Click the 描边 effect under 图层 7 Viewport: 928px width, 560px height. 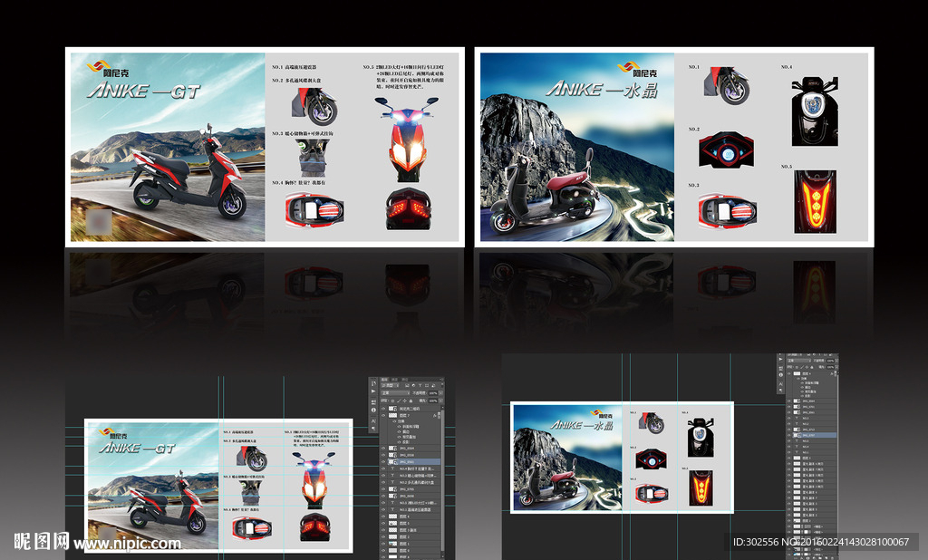(406, 431)
